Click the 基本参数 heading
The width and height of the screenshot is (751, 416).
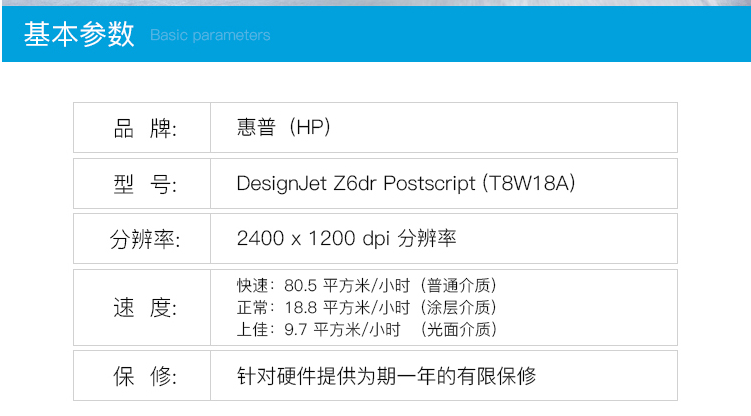pyautogui.click(x=79, y=34)
